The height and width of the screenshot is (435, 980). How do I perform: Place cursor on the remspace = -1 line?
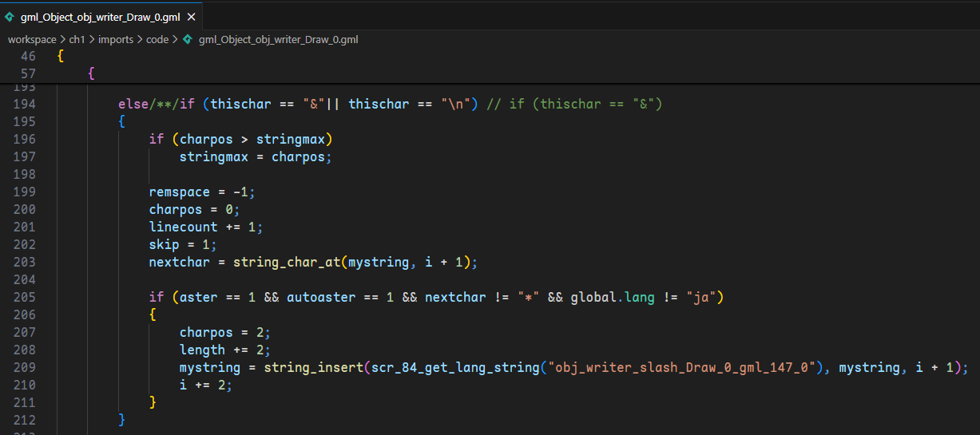click(201, 192)
